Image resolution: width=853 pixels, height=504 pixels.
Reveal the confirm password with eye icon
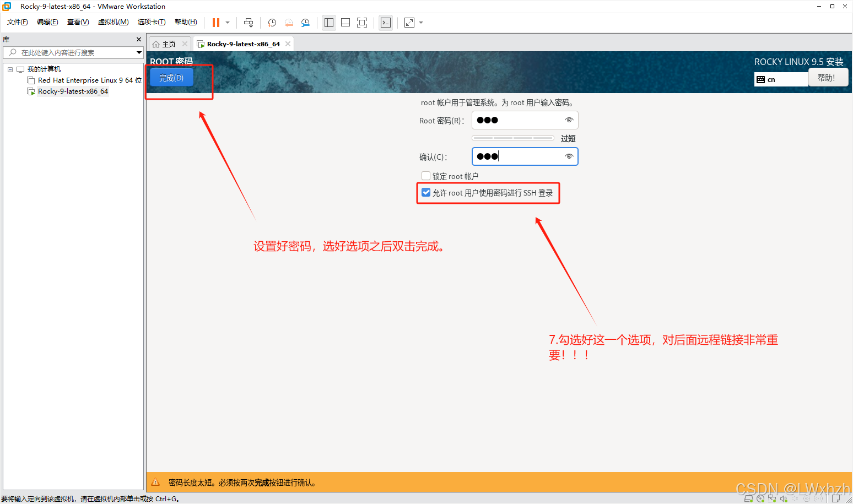click(x=569, y=156)
